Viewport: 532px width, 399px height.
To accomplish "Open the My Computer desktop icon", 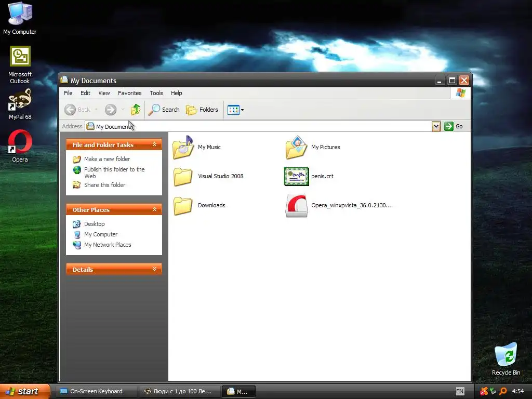I will 20,18.
